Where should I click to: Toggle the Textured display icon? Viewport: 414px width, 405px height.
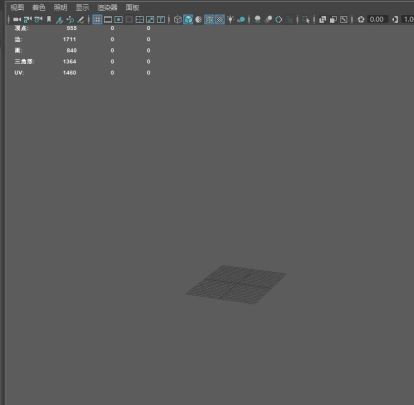click(220, 20)
